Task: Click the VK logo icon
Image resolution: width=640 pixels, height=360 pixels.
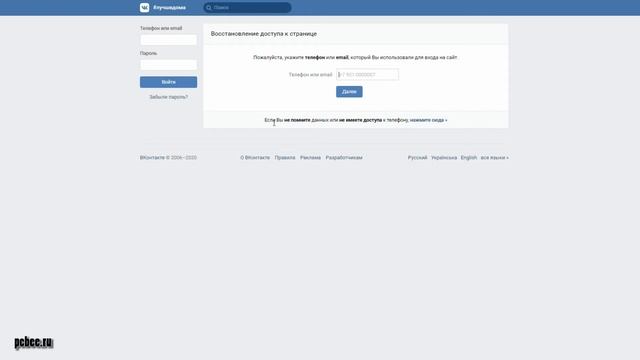Action: (144, 7)
